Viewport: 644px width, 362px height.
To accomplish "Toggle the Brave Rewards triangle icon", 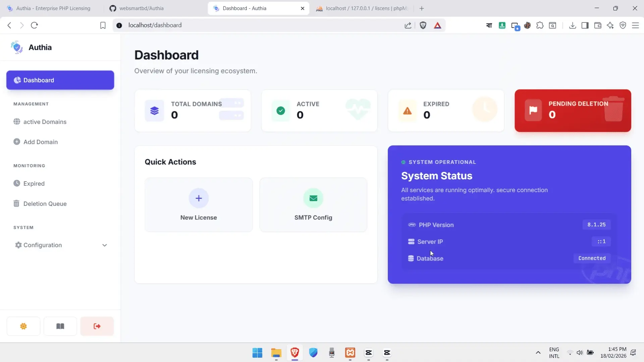I will (x=438, y=25).
